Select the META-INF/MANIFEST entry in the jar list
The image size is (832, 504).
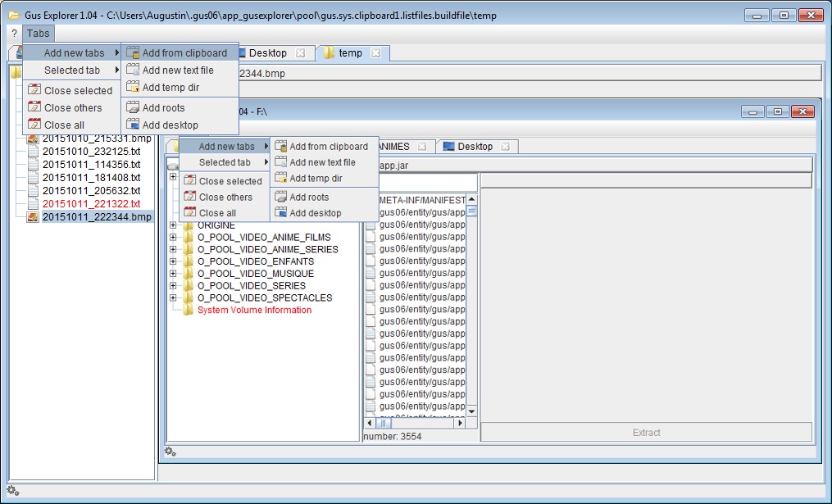[422, 200]
